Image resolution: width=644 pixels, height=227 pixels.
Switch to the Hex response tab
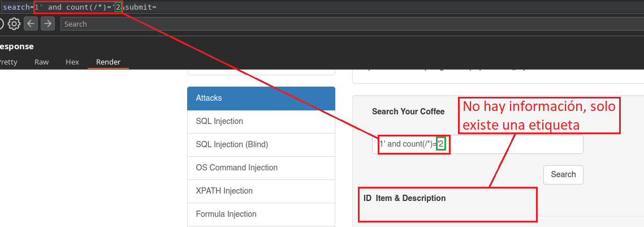(x=72, y=62)
